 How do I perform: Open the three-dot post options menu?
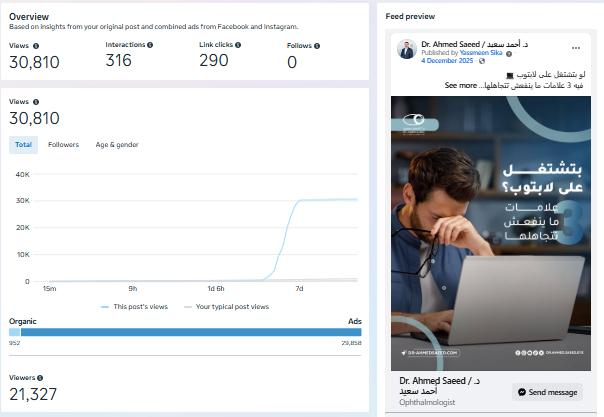(575, 47)
